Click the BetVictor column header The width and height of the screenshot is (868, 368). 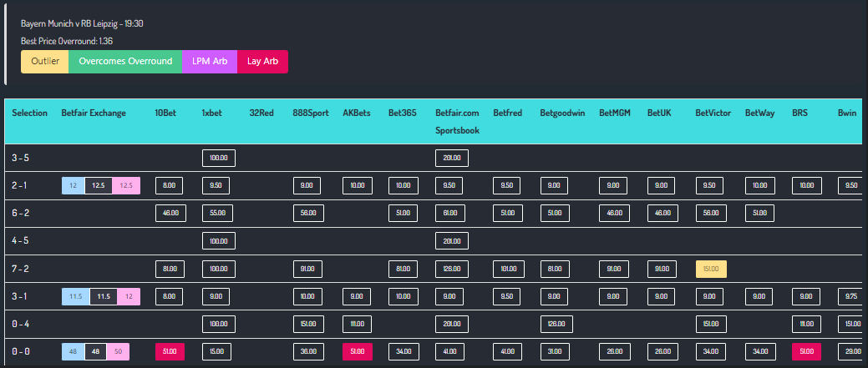coord(713,113)
